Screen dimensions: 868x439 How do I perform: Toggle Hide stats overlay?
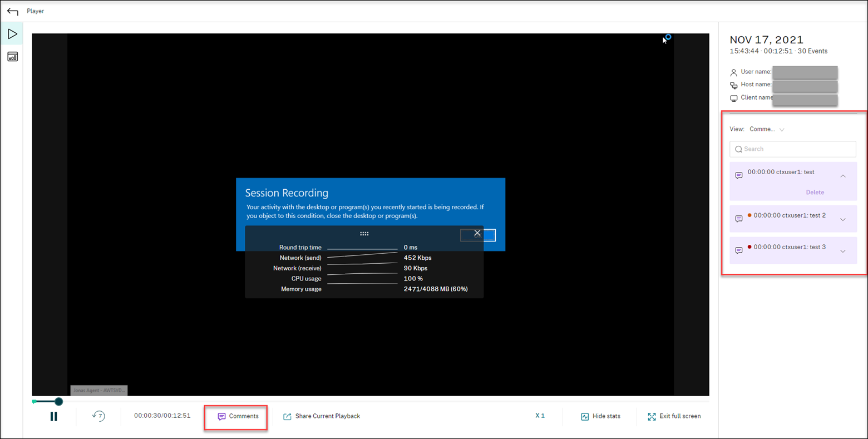pos(600,416)
